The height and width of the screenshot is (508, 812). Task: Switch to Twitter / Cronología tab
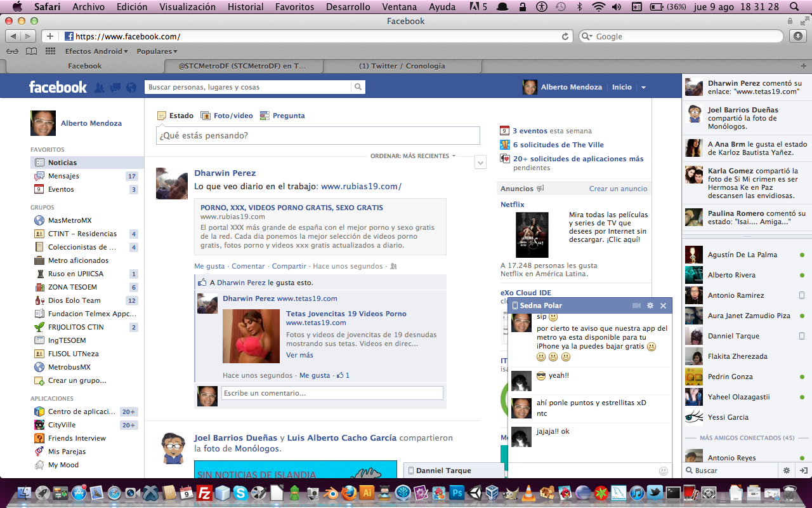pyautogui.click(x=402, y=66)
